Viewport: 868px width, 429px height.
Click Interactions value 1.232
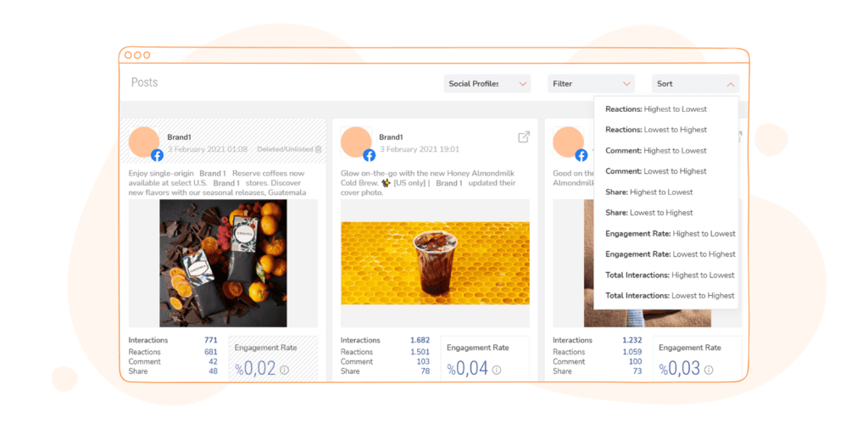(632, 341)
